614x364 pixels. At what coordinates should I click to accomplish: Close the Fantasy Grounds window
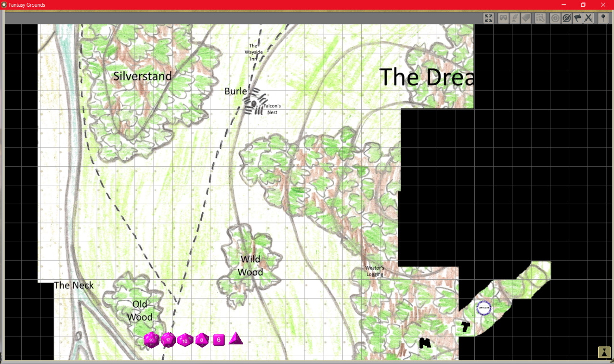click(x=603, y=4)
